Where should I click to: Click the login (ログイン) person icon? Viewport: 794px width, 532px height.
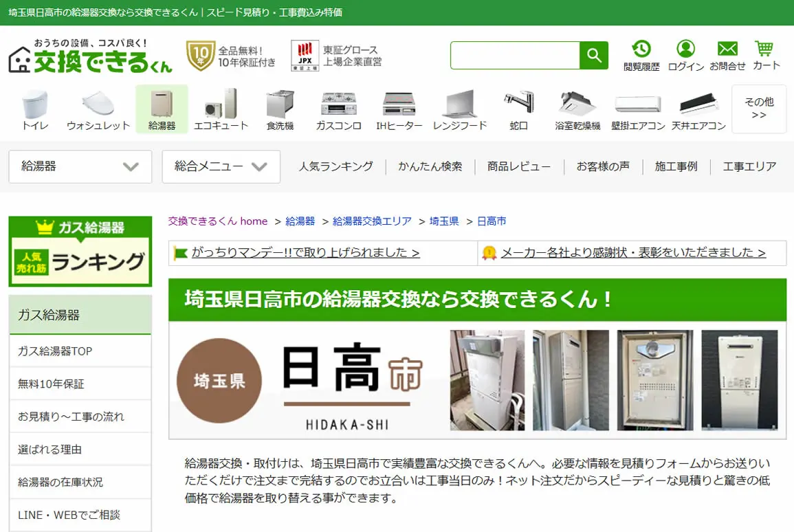tap(685, 55)
